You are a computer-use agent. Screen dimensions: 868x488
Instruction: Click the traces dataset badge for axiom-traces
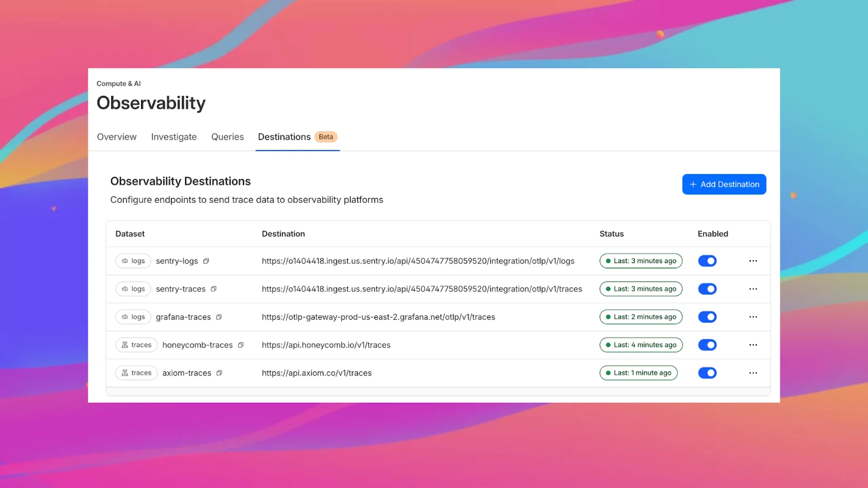coord(136,373)
